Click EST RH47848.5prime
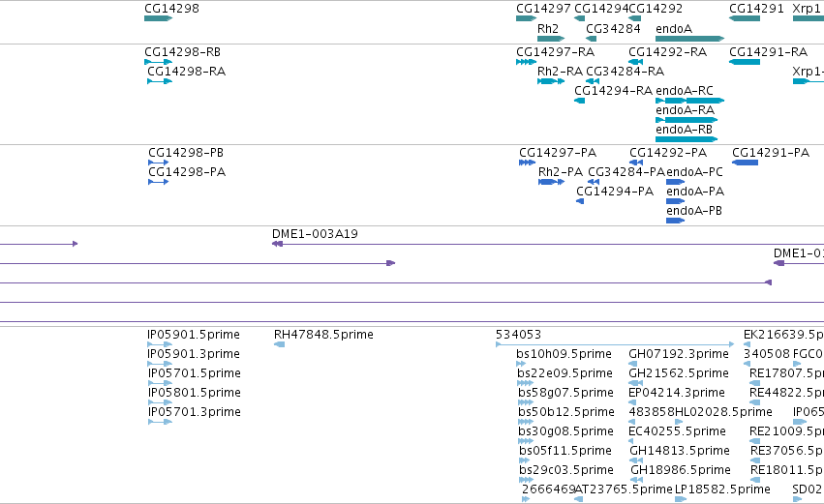The height and width of the screenshot is (504, 824). (323, 335)
